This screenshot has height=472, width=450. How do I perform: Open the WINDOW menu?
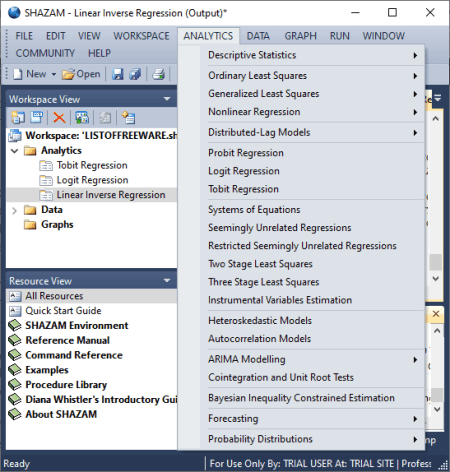click(384, 36)
